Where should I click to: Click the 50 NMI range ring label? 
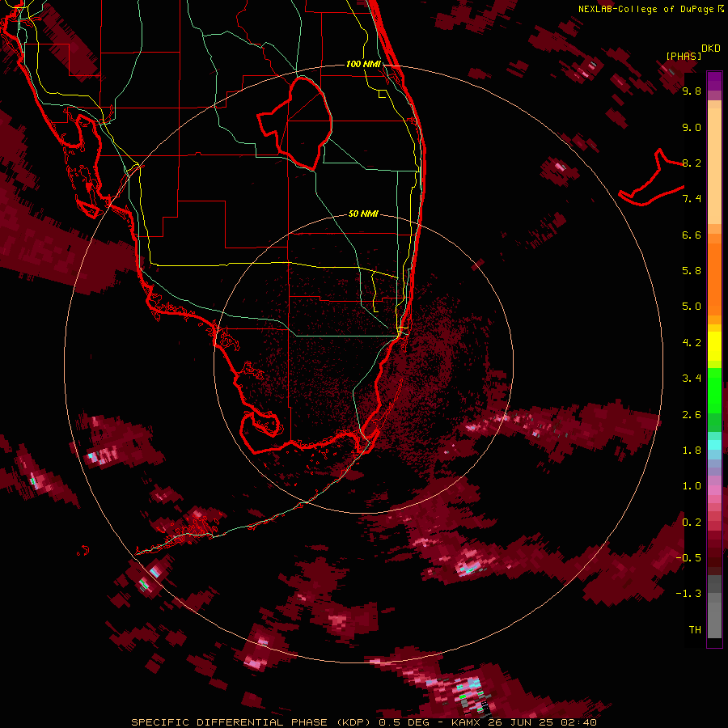(363, 214)
